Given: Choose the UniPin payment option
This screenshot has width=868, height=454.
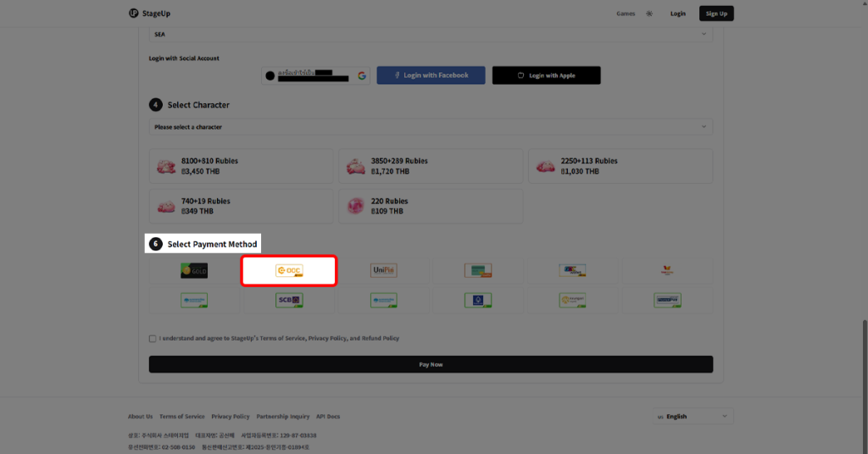Looking at the screenshot, I should pyautogui.click(x=384, y=271).
